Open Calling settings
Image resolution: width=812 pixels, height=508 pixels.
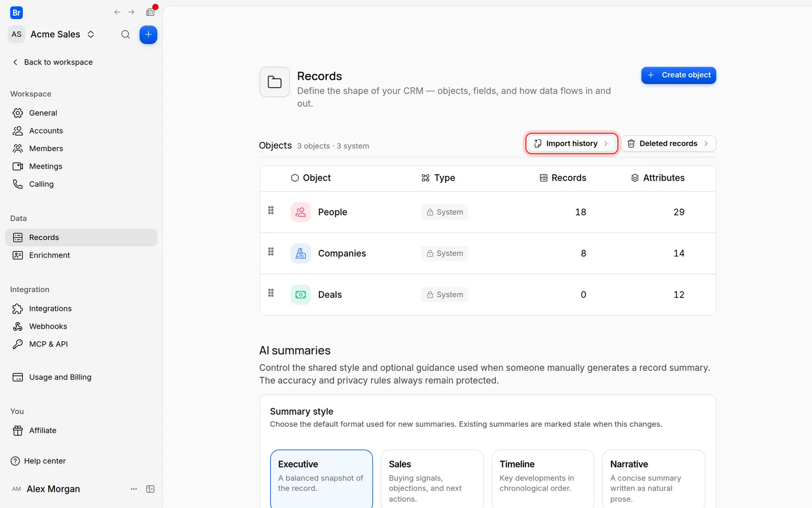coord(81,184)
